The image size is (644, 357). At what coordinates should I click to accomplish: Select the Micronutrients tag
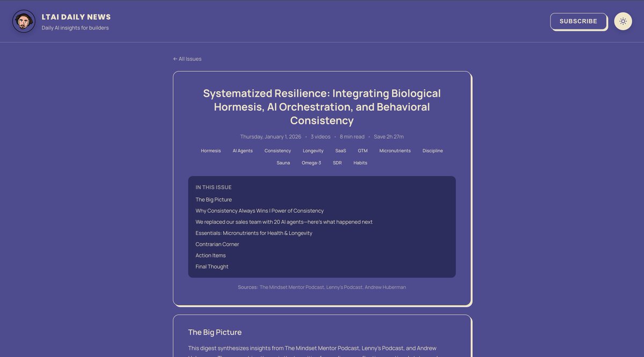click(395, 151)
